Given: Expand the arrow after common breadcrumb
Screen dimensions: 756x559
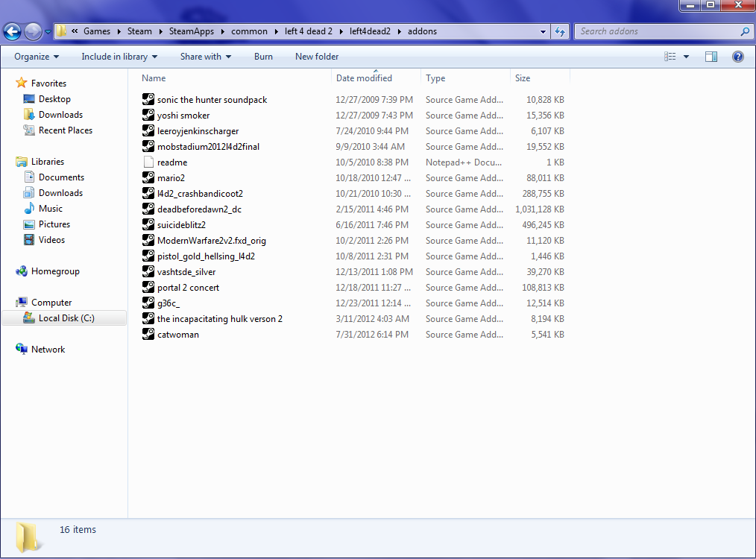Looking at the screenshot, I should coord(277,31).
